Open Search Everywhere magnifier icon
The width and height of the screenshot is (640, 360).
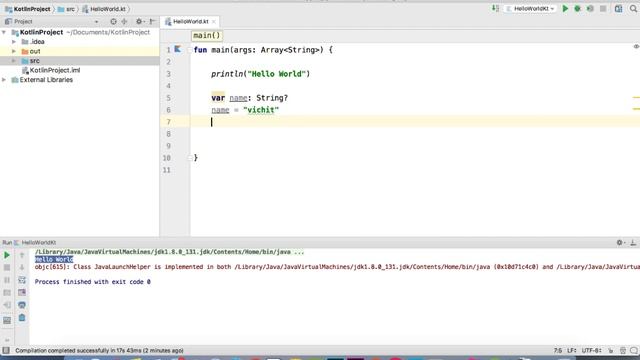(x=633, y=9)
